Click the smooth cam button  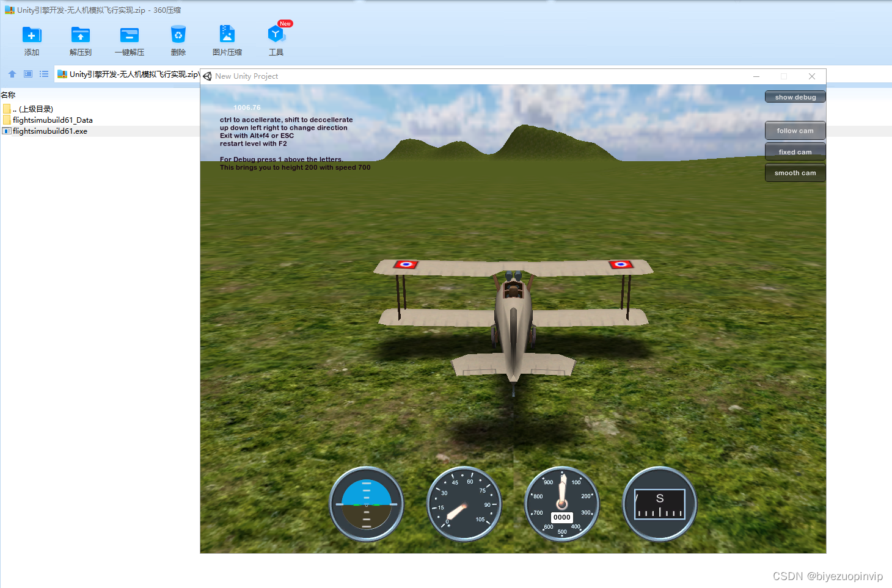795,173
